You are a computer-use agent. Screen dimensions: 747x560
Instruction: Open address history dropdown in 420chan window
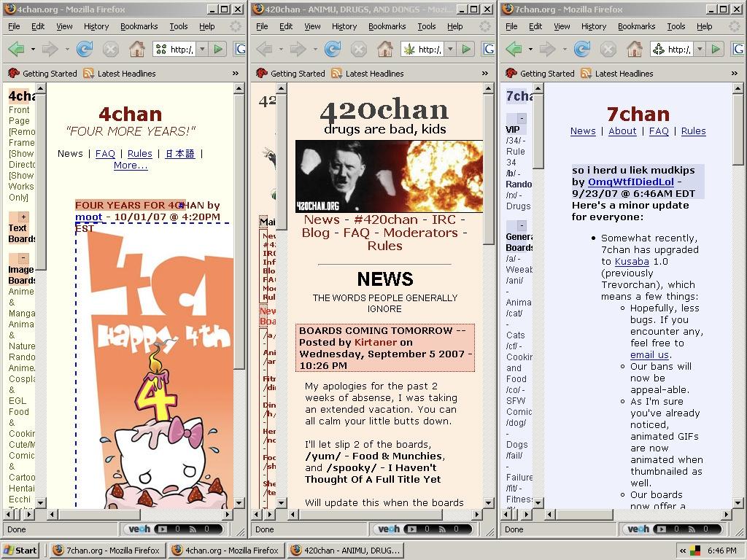point(449,49)
